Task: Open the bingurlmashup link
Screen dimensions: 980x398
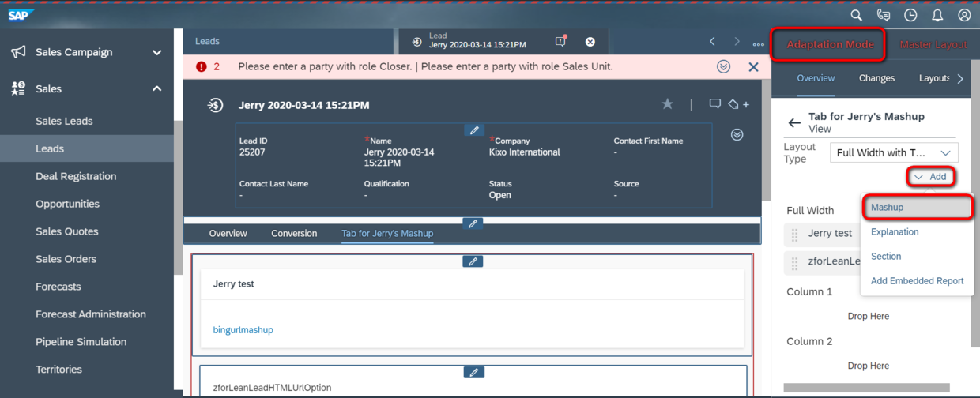Action: (x=243, y=330)
